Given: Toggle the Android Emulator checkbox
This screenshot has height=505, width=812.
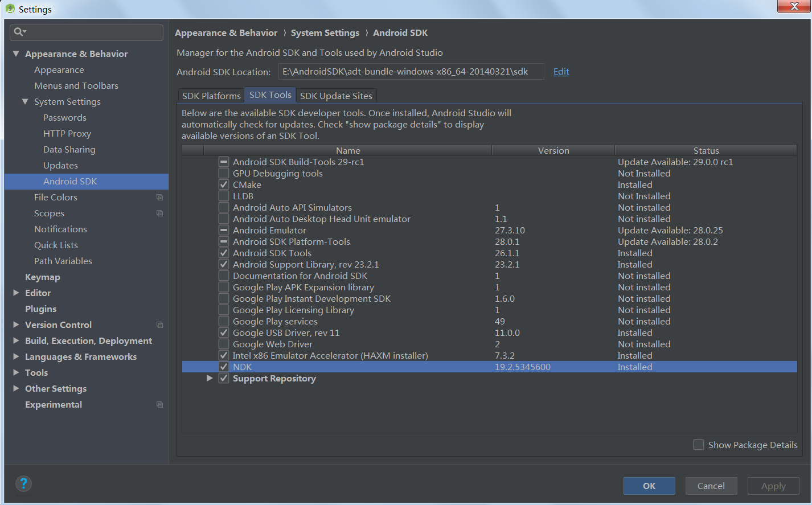Looking at the screenshot, I should 224,231.
